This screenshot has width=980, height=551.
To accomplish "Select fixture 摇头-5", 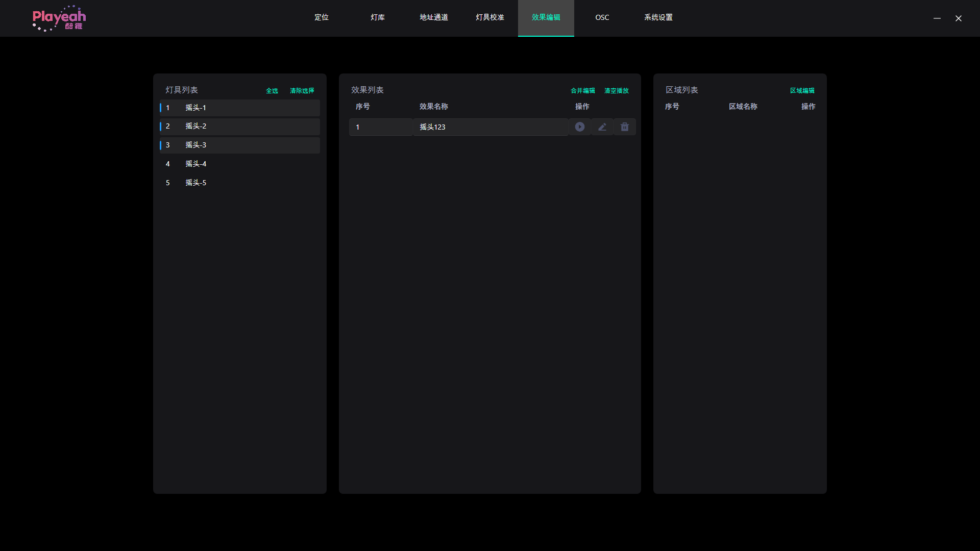I will (x=240, y=183).
